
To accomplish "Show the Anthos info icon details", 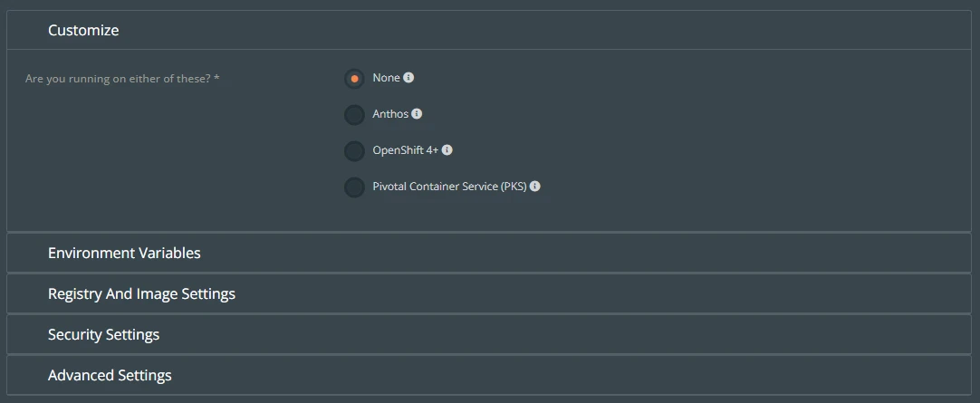I will click(x=417, y=114).
